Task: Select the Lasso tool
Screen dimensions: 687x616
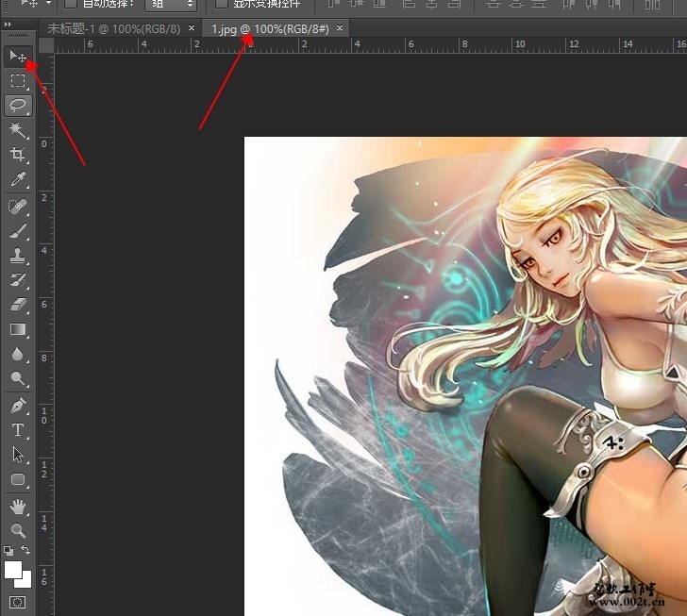Action: tap(18, 105)
